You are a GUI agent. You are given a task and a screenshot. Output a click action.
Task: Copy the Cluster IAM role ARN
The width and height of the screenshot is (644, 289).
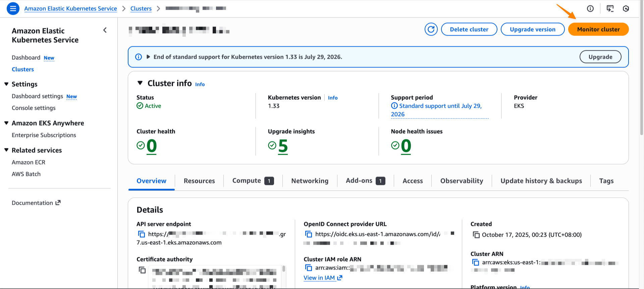pyautogui.click(x=309, y=268)
